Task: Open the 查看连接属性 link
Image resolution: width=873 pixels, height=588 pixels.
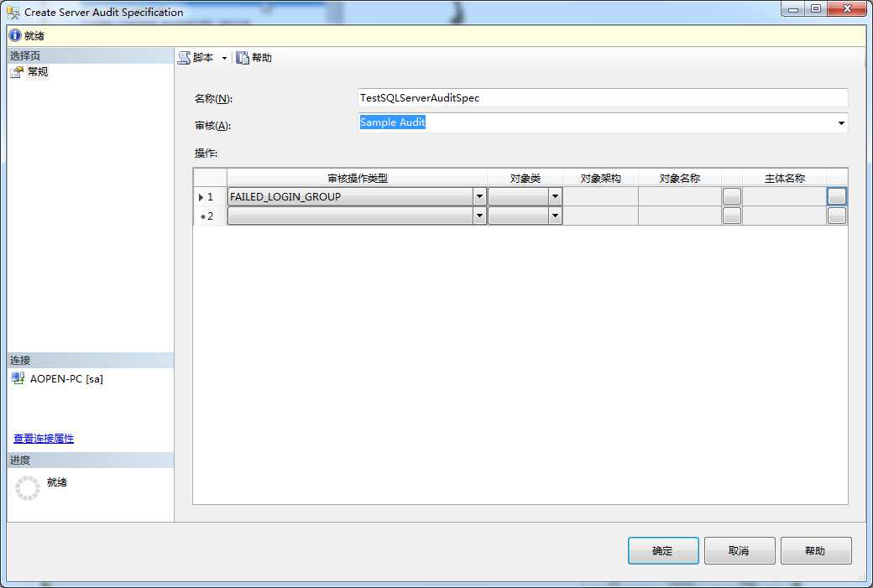Action: [x=44, y=439]
